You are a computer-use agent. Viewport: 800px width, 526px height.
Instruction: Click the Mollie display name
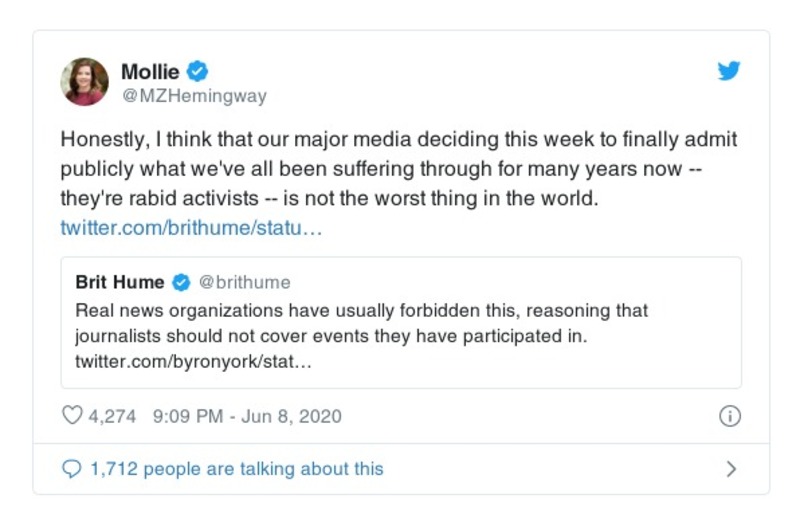(x=150, y=71)
